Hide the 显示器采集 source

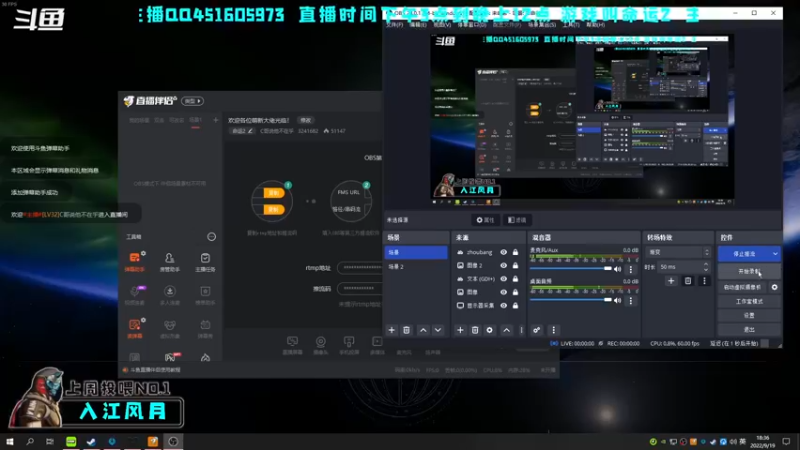tap(504, 305)
